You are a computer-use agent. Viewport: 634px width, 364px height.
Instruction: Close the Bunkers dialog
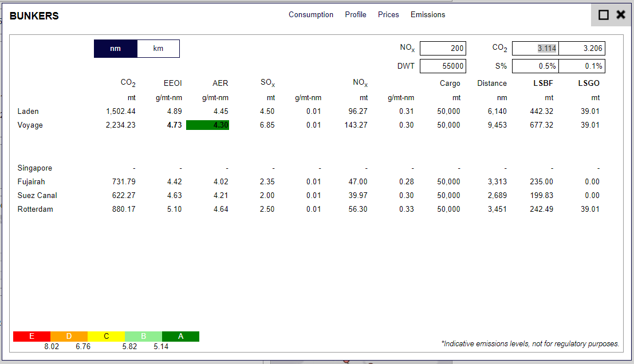[620, 15]
